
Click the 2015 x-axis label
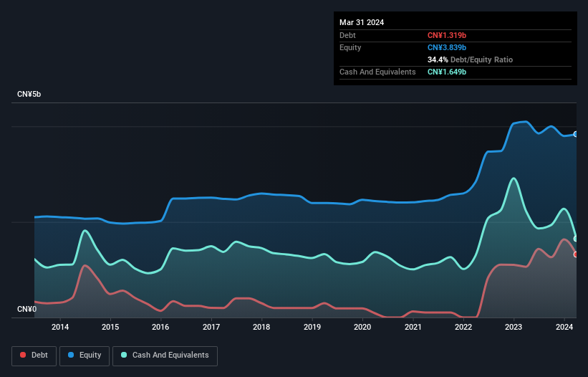point(110,327)
